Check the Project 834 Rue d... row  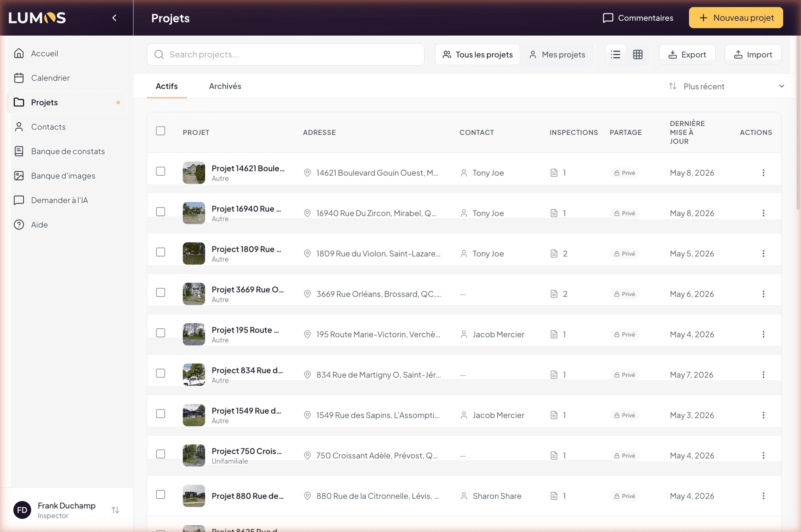coord(160,373)
